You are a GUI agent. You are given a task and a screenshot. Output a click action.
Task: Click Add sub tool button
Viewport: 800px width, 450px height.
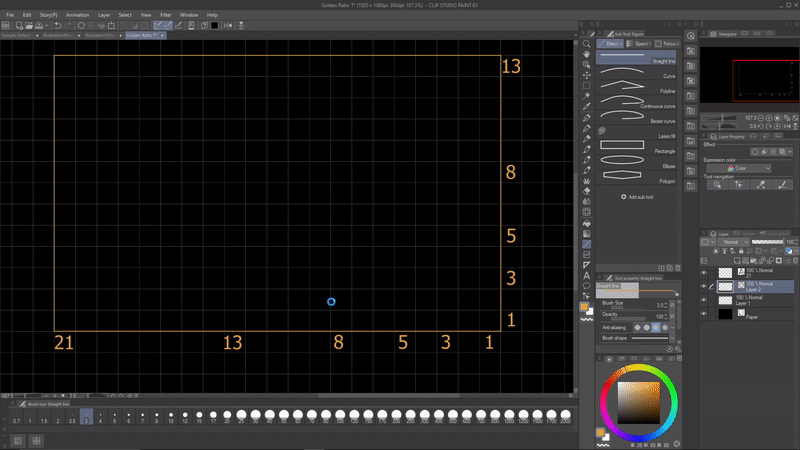click(637, 197)
